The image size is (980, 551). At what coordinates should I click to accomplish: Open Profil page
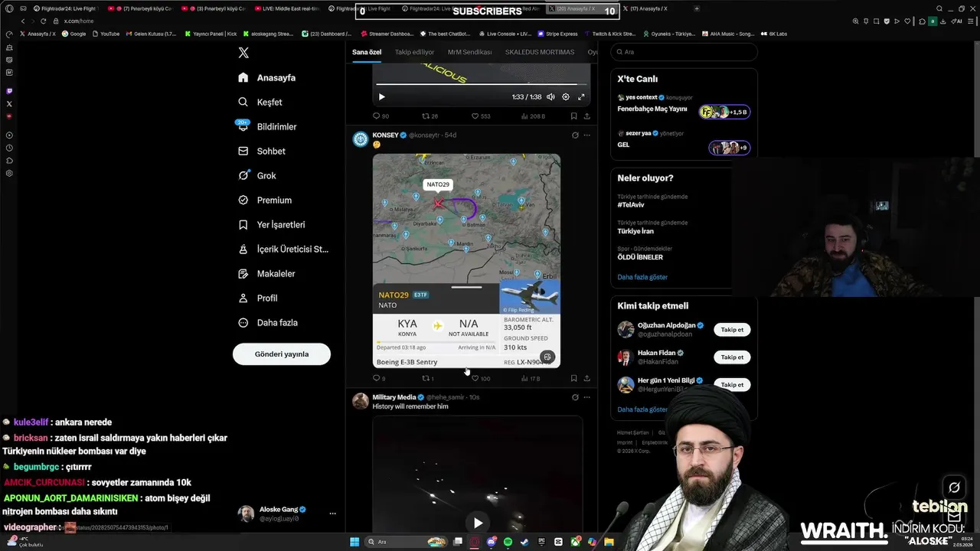(258, 298)
